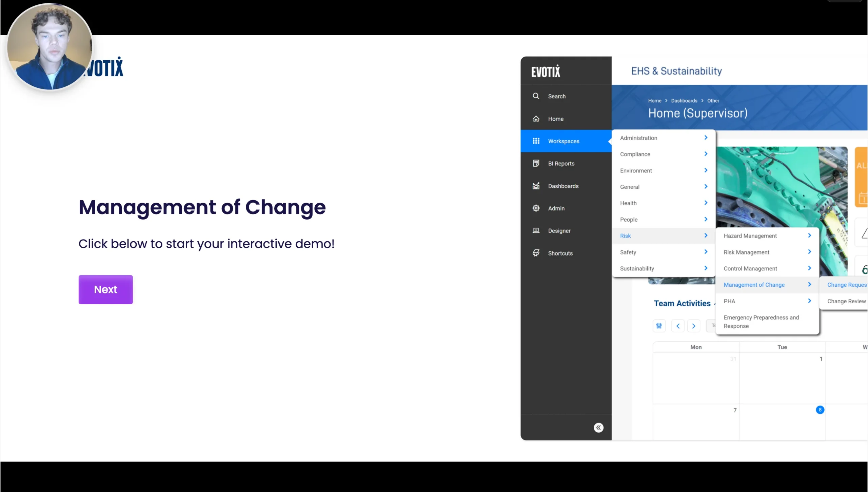Select the Management of Change submenu item
868x492 pixels.
click(767, 285)
